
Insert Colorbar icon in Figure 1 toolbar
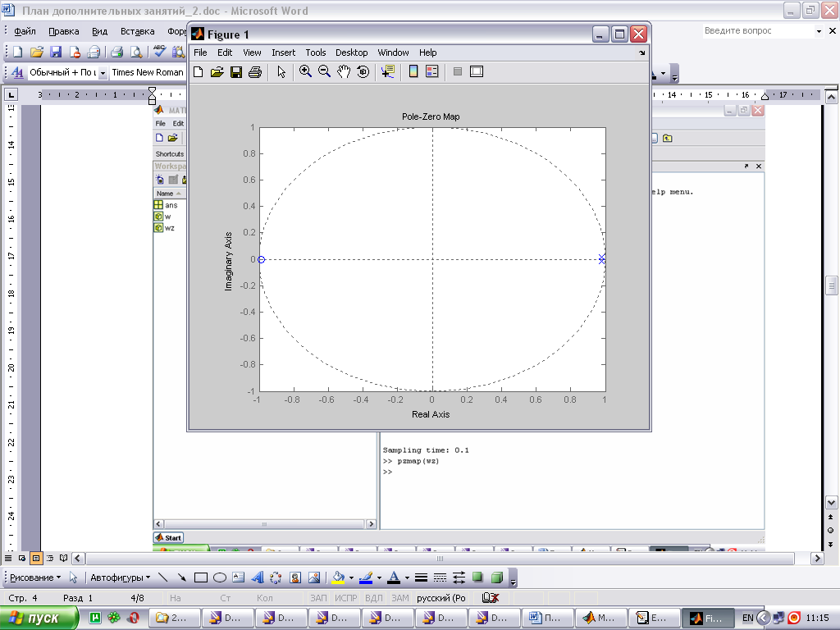click(413, 72)
